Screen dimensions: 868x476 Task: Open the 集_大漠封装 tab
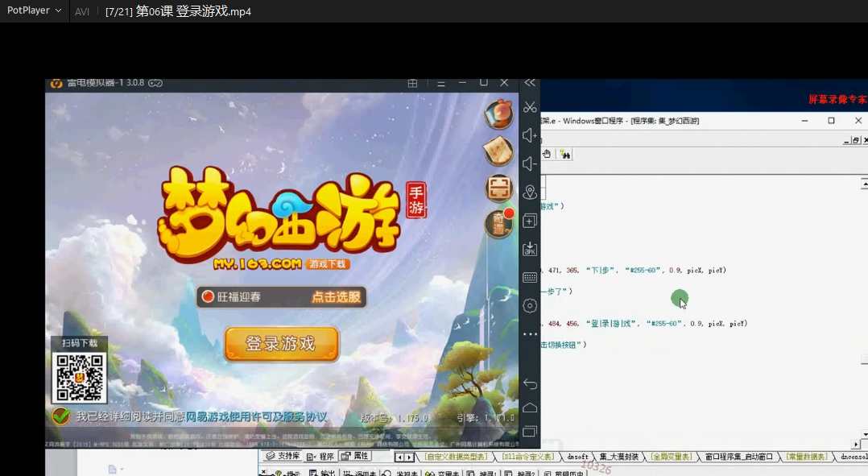619,457
